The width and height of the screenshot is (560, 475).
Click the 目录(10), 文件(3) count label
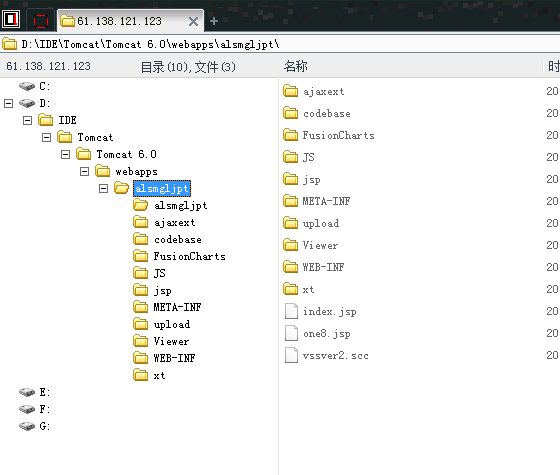(x=188, y=67)
